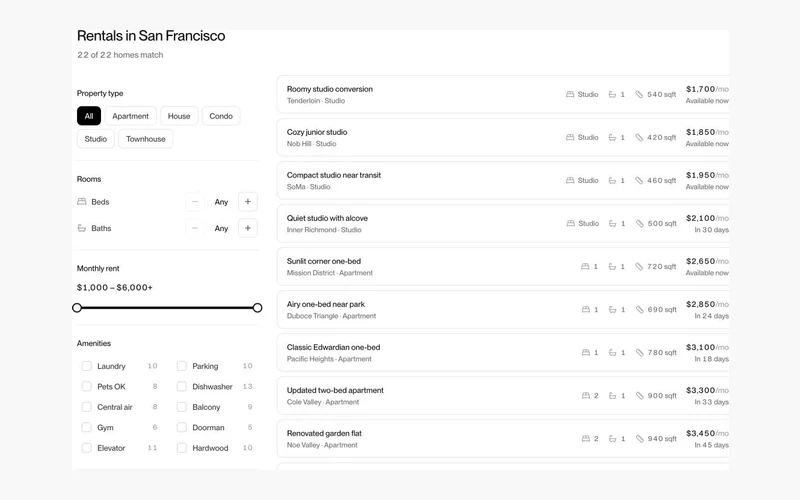Click the 'Rentals in San Francisco' heading
Screen dimensions: 800x500
pyautogui.click(x=151, y=36)
